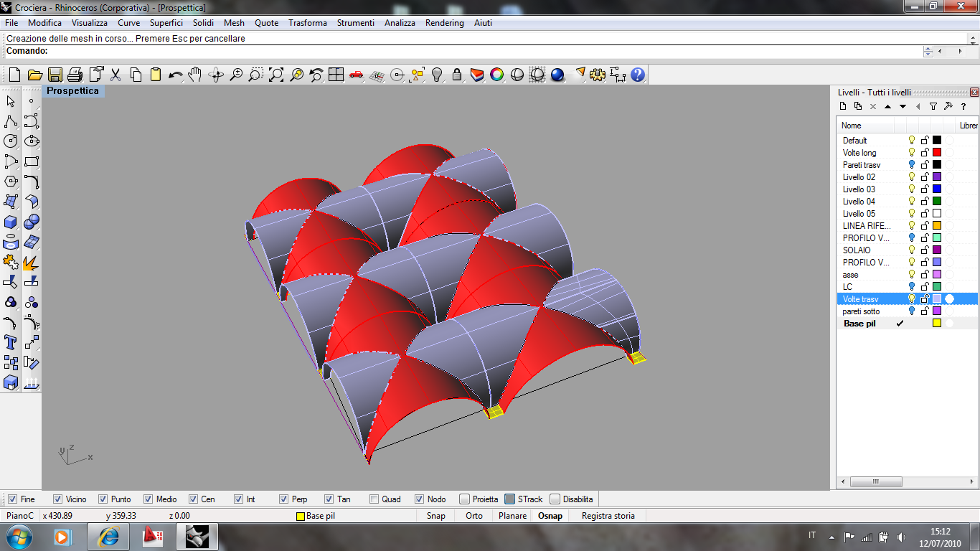The width and height of the screenshot is (980, 551).
Task: Open the Rendering menu
Action: click(444, 23)
